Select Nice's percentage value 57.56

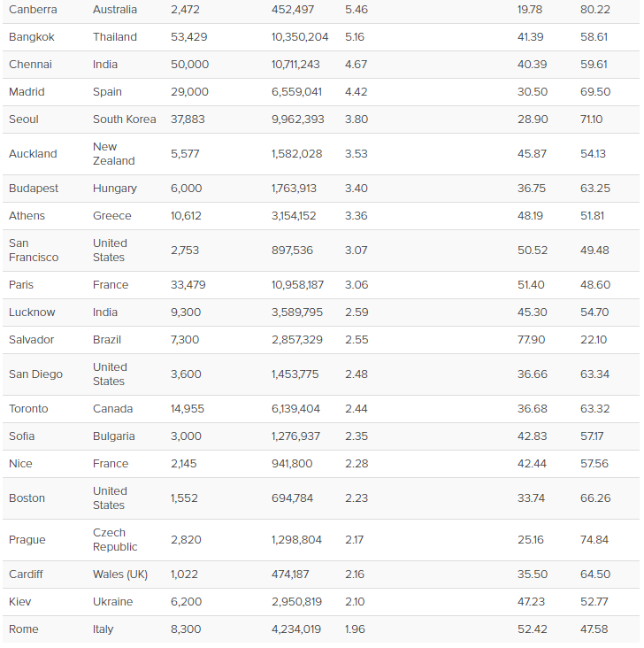[594, 464]
